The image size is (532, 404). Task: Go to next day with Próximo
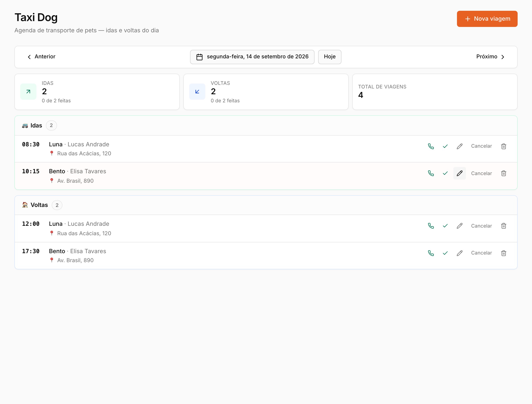pos(490,57)
